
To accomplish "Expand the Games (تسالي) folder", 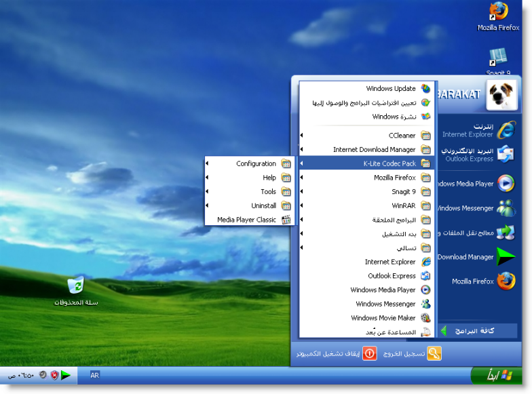I will click(x=366, y=248).
